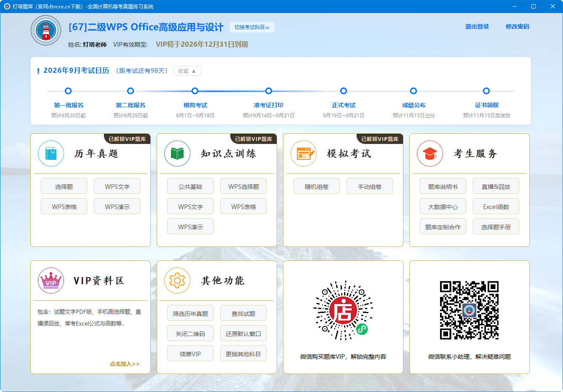The height and width of the screenshot is (392, 563).
Task: Open the 切换考试科目 subject switcher
Action: (252, 27)
